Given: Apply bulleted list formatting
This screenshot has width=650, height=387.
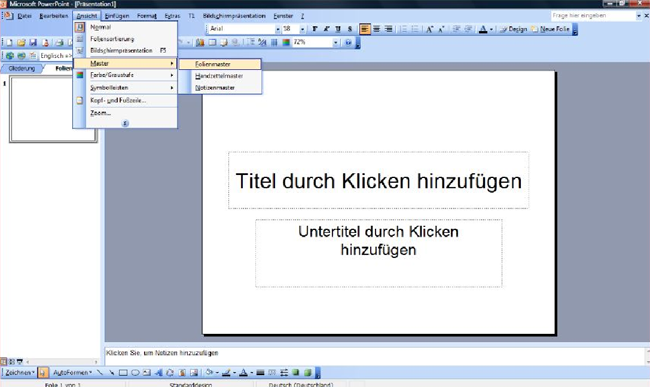Looking at the screenshot, I should [x=415, y=29].
